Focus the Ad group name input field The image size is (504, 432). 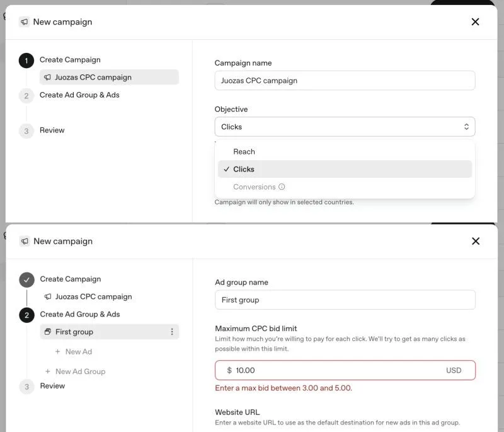tap(345, 300)
